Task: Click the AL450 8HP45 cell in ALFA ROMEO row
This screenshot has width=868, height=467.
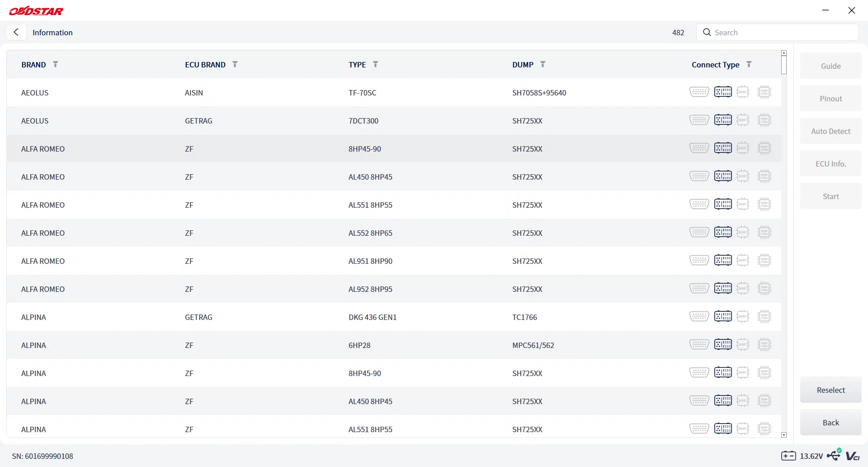Action: 370,177
